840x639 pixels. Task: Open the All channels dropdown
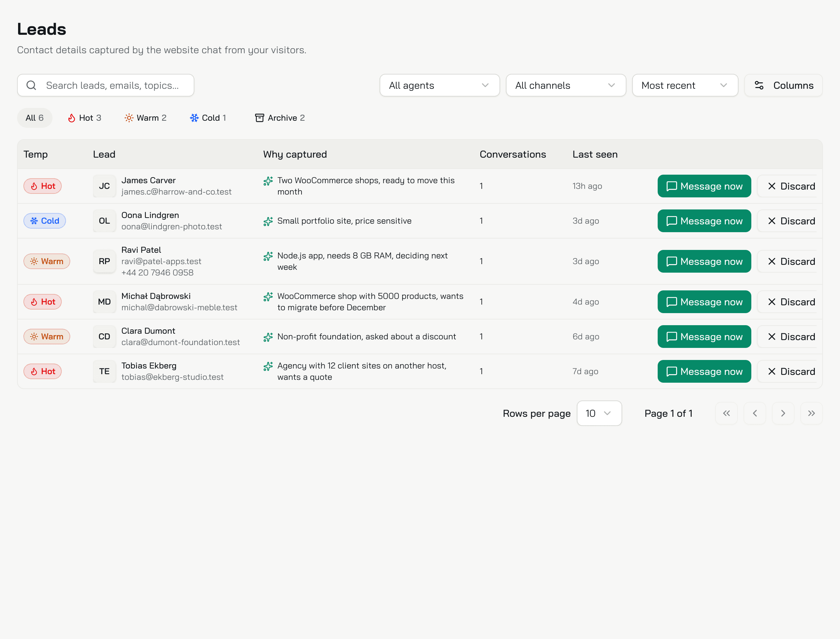[565, 85]
